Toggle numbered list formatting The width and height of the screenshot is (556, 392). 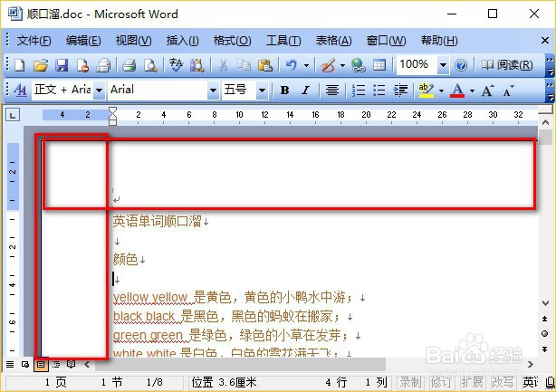click(358, 91)
